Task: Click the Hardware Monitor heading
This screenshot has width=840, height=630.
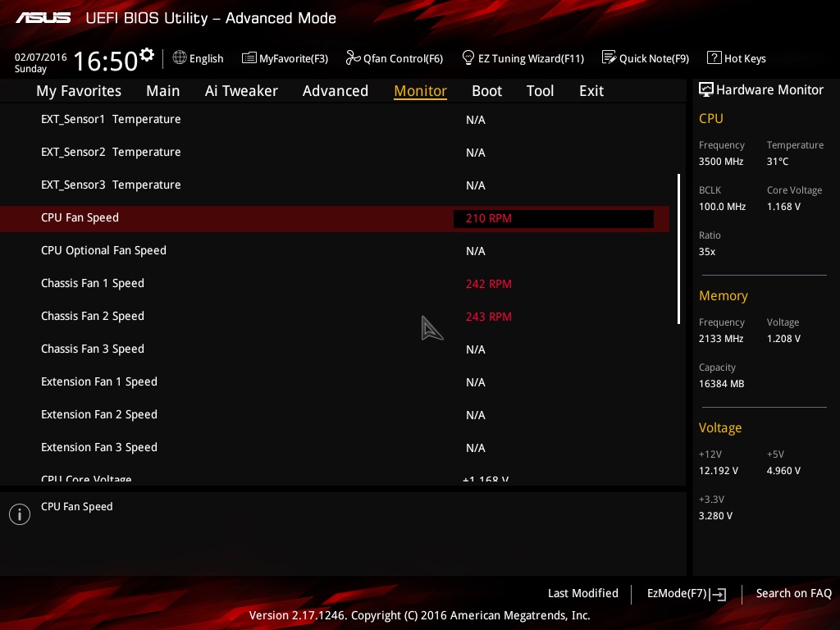Action: (x=769, y=89)
